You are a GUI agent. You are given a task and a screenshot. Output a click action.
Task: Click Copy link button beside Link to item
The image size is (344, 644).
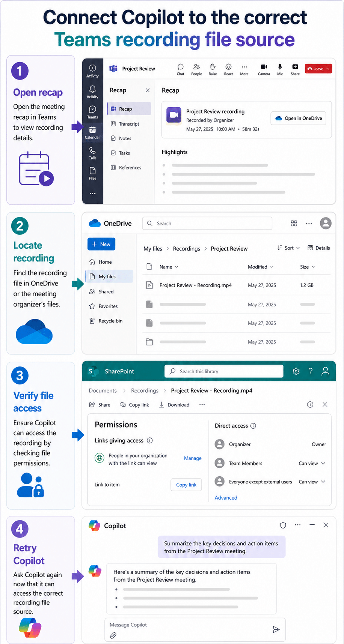pos(186,485)
